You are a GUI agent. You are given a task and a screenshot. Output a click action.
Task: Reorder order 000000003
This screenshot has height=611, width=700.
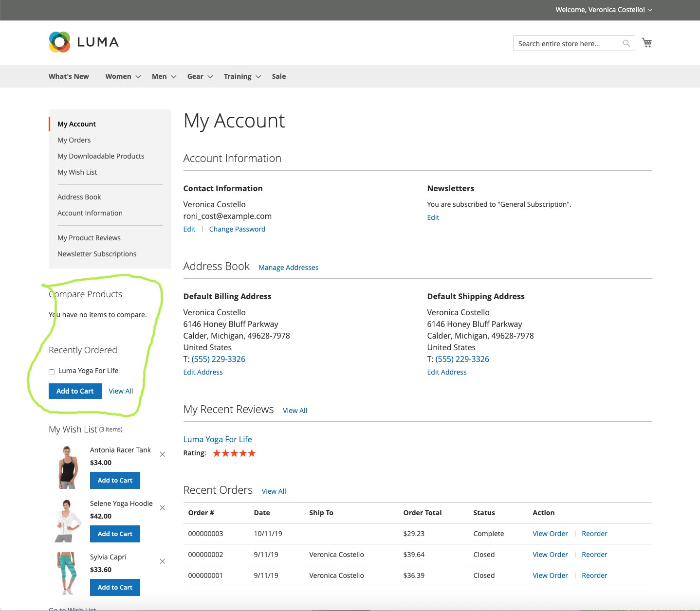594,534
